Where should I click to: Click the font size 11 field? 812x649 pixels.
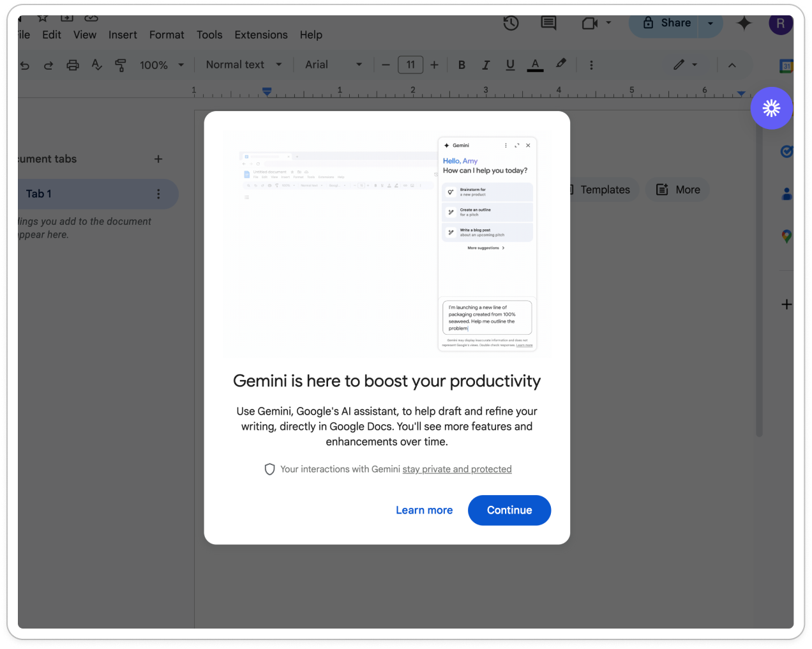tap(410, 65)
